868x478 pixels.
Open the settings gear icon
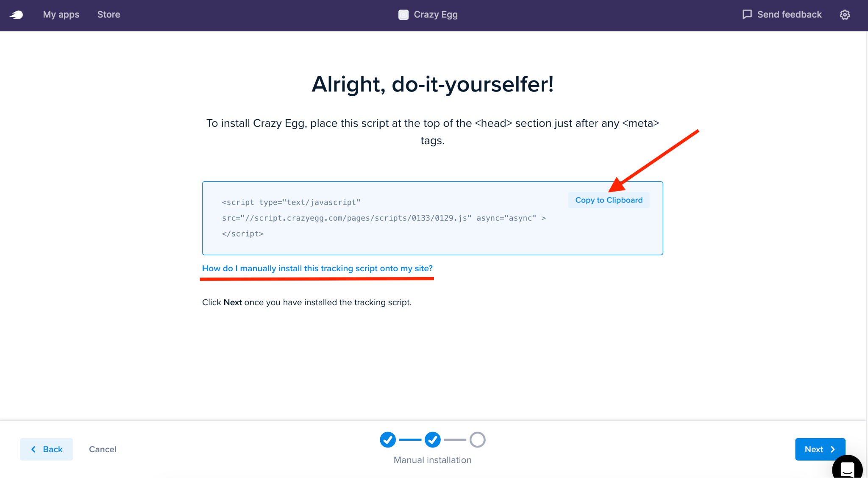click(x=845, y=15)
